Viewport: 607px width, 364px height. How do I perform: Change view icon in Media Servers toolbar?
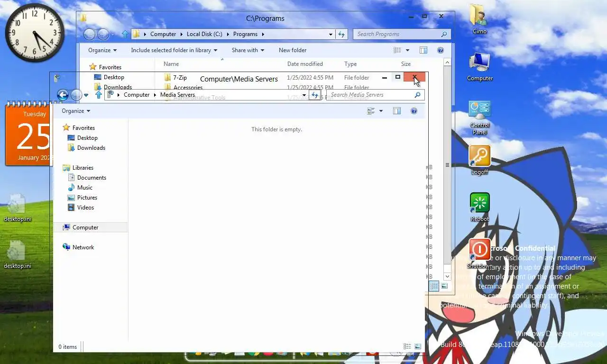pyautogui.click(x=371, y=111)
